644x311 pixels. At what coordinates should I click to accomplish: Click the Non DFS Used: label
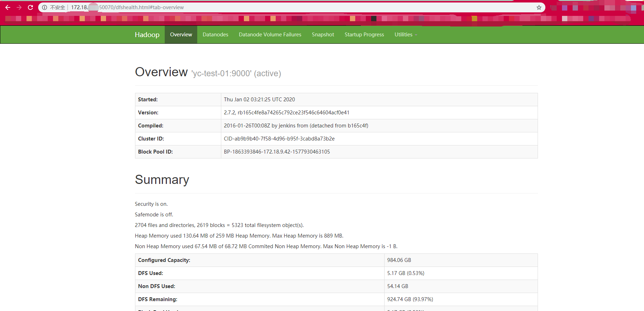pos(157,286)
